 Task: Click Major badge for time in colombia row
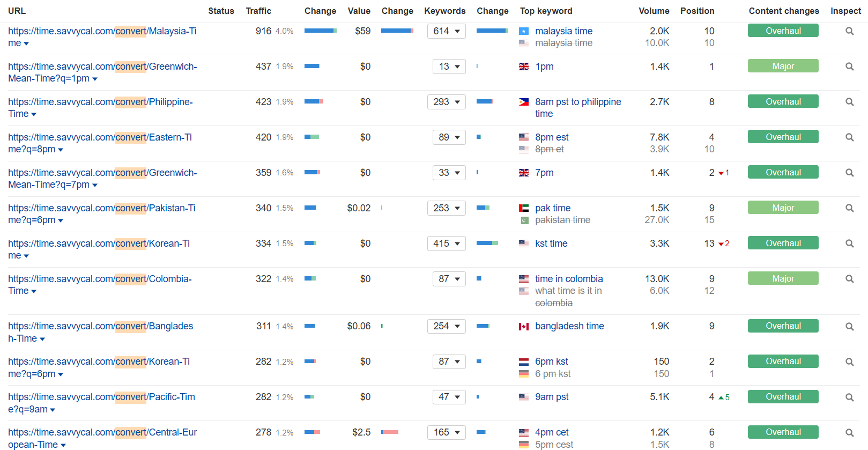point(783,278)
